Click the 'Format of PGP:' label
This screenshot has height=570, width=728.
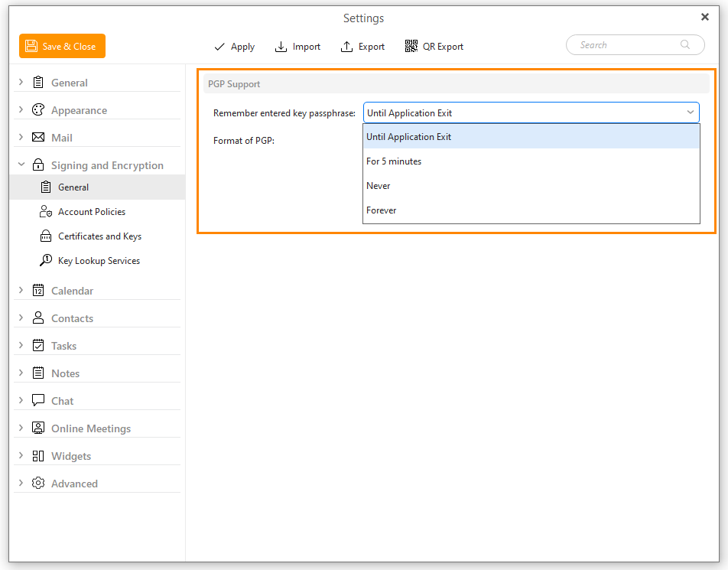[x=244, y=140]
